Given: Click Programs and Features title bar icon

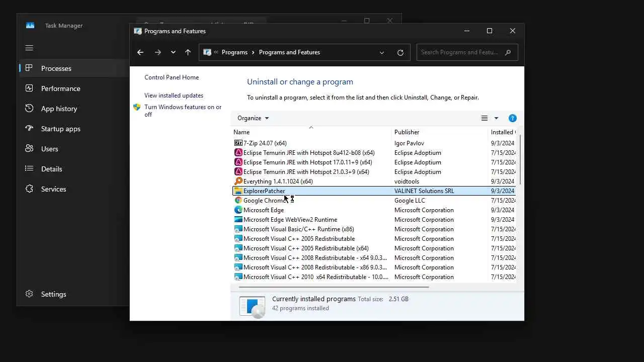Looking at the screenshot, I should coord(138,31).
